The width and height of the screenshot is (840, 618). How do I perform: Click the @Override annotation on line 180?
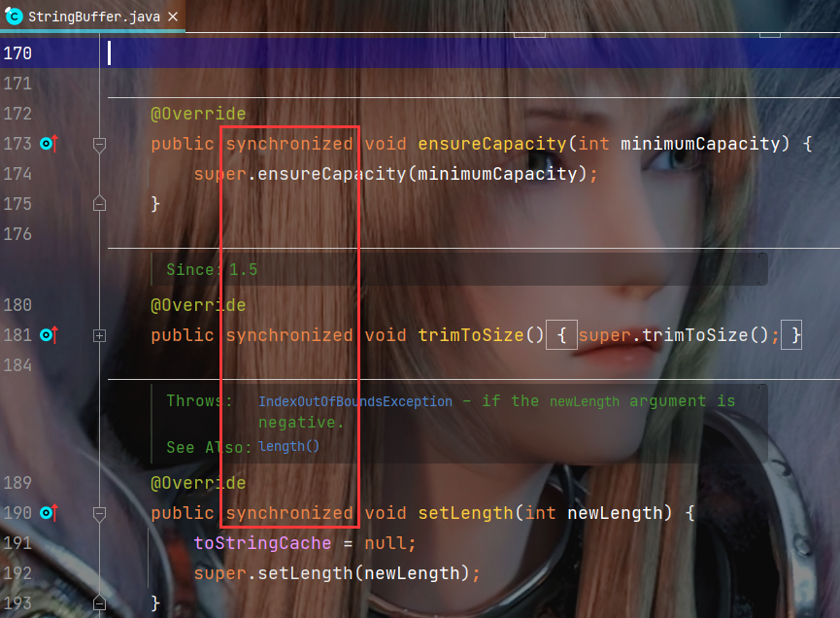[x=198, y=305]
